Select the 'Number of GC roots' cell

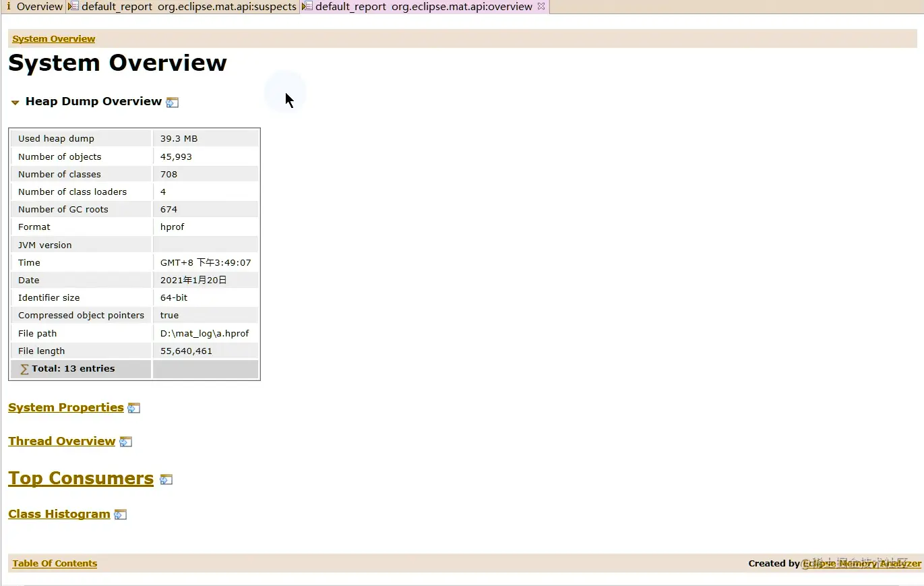coord(82,209)
